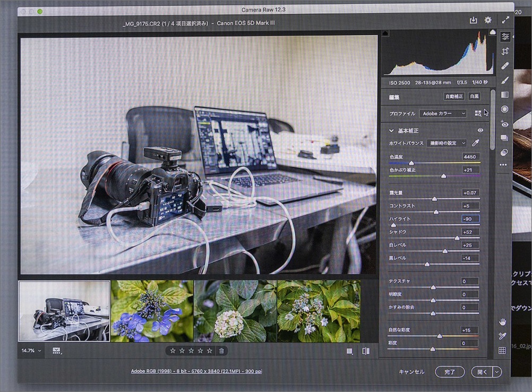
Task: Toggle single view preview icon
Action: (x=349, y=351)
